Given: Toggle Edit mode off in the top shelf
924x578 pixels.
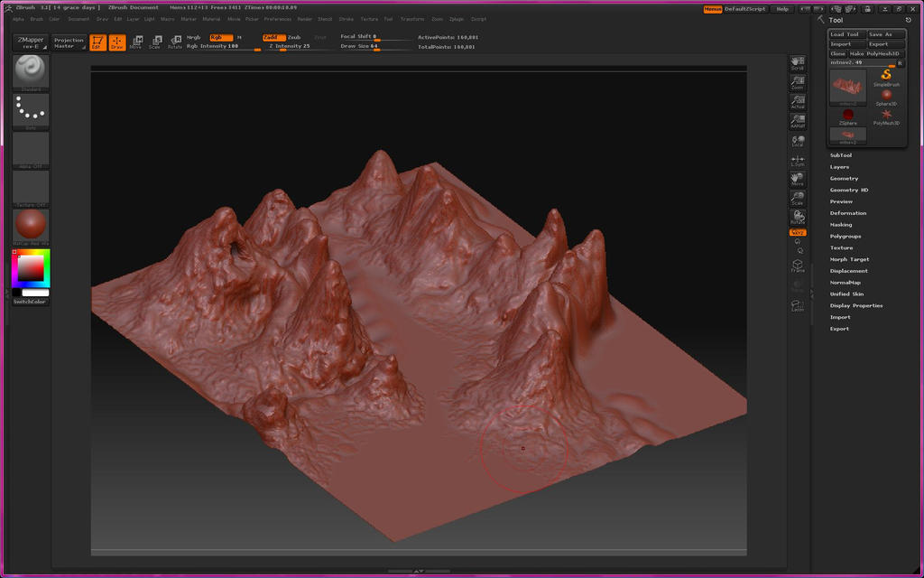Looking at the screenshot, I should pyautogui.click(x=99, y=42).
